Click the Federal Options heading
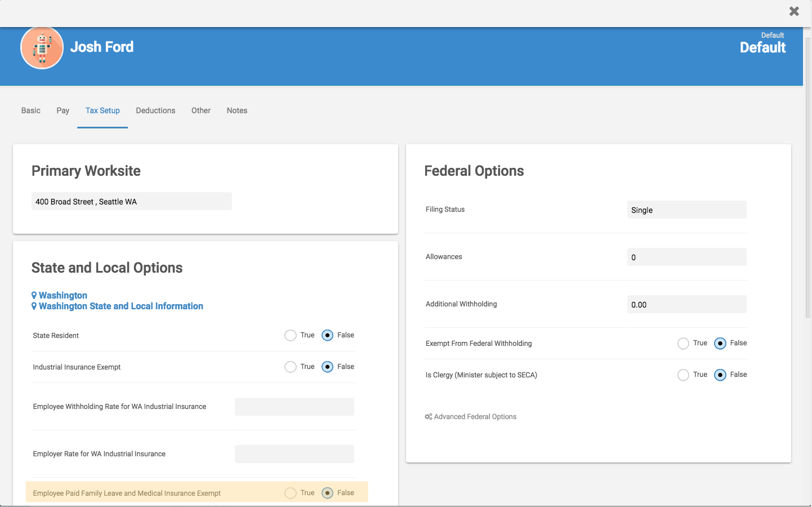This screenshot has height=507, width=812. click(474, 171)
